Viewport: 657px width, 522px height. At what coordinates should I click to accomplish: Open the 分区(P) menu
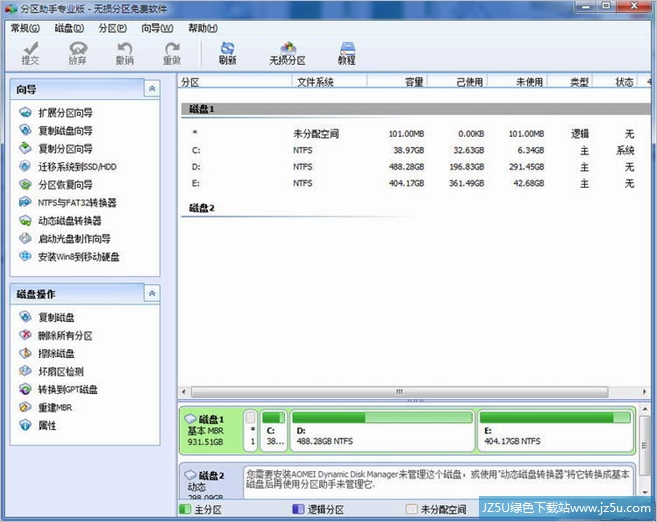113,28
